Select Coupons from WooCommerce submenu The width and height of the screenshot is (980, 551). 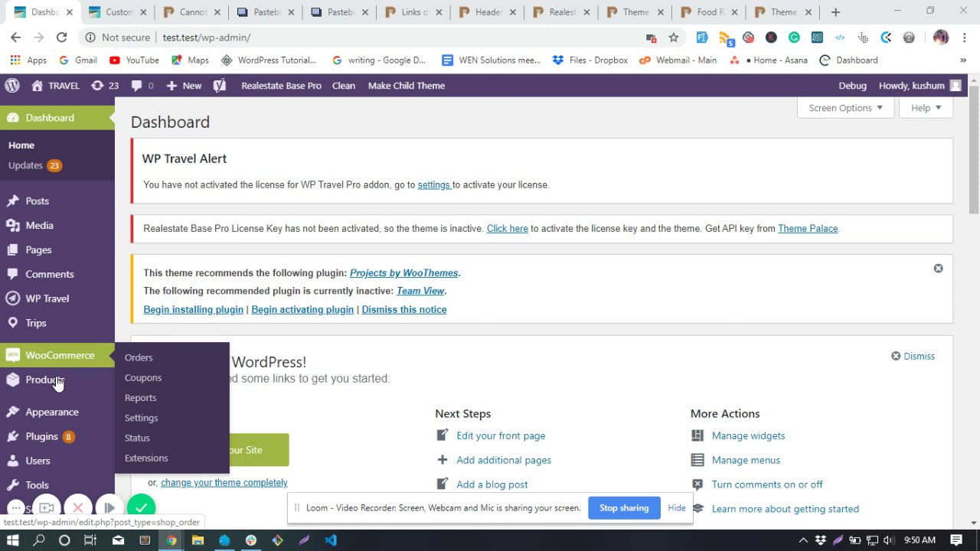tap(143, 377)
